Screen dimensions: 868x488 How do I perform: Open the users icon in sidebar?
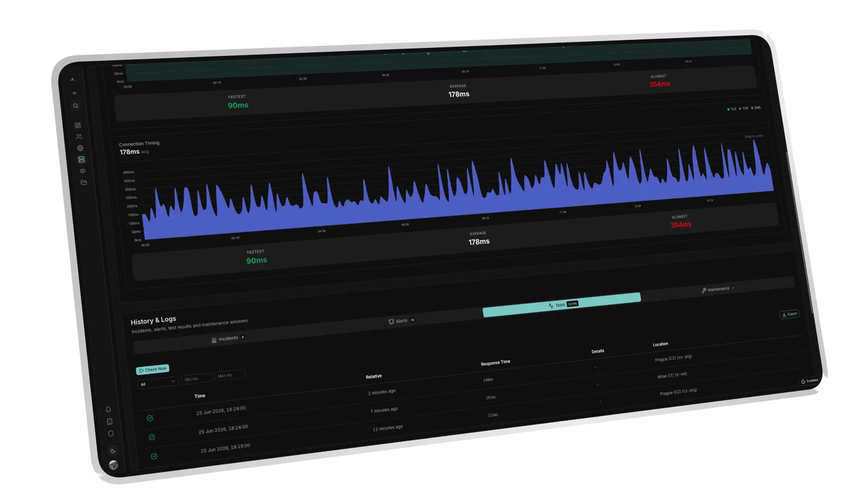click(79, 136)
